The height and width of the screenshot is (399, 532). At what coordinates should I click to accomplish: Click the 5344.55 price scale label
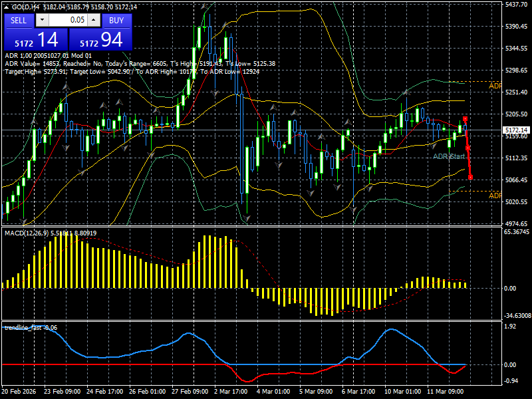517,49
